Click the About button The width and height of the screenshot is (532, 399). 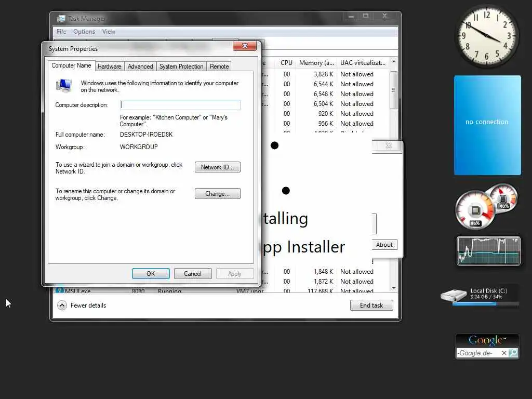[x=384, y=245]
